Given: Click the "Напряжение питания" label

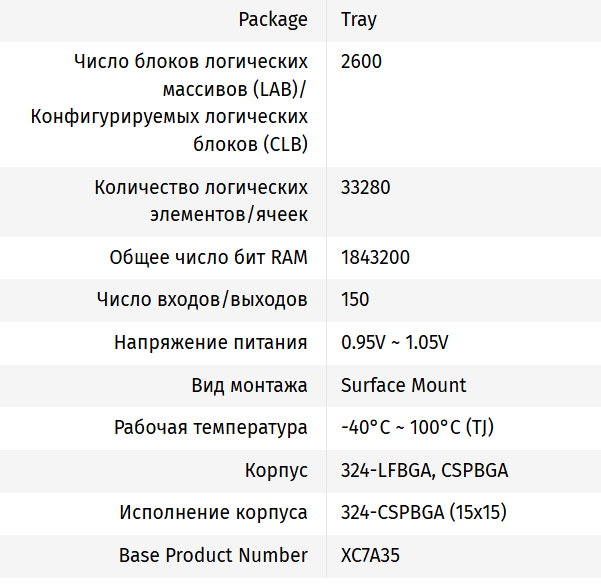Looking at the screenshot, I should [210, 342].
